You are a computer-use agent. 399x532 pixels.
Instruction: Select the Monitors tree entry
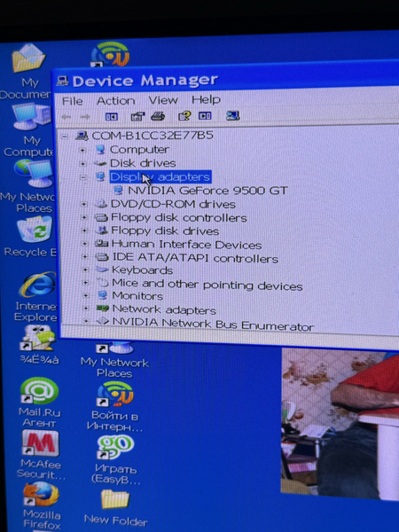point(137,296)
